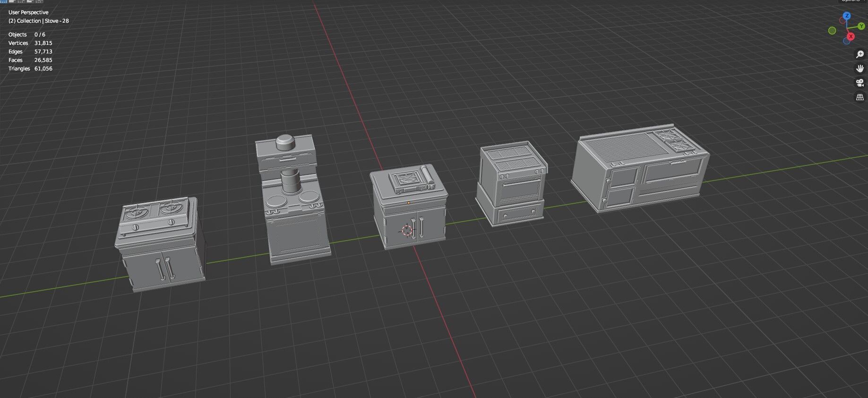Screen dimensions: 868x398
Task: Click the 'Vertices' statistics label
Action: click(18, 43)
